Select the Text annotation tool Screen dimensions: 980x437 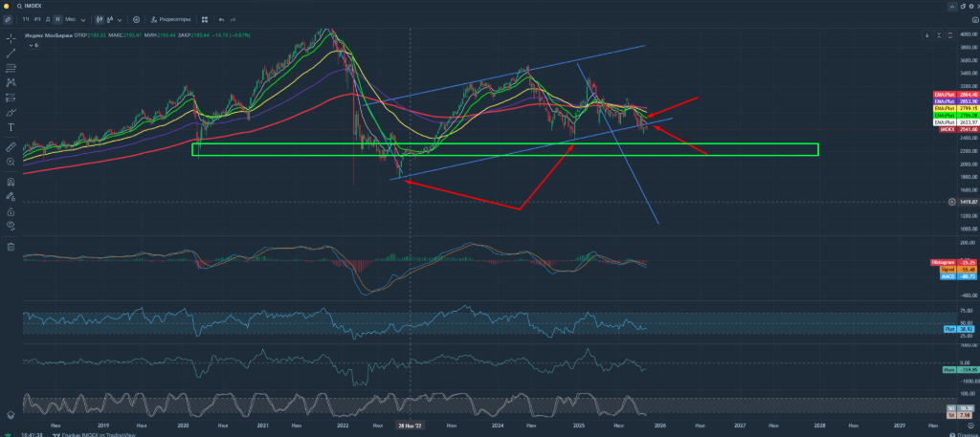tap(11, 126)
